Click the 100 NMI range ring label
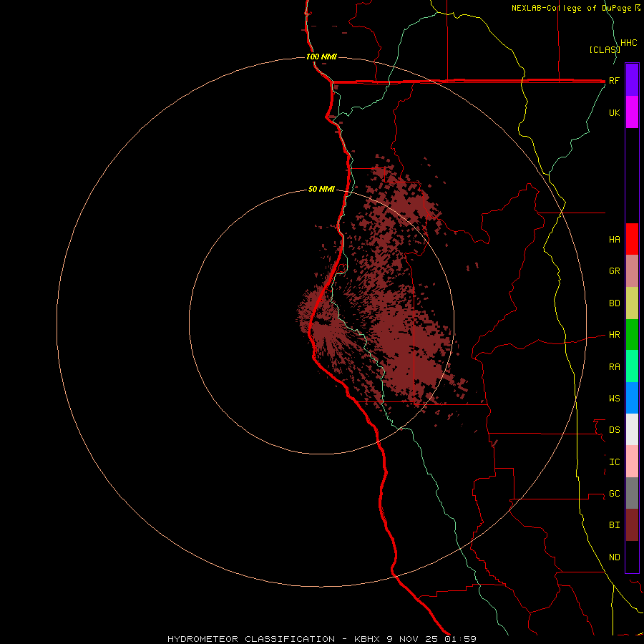This screenshot has width=644, height=644. pos(321,57)
